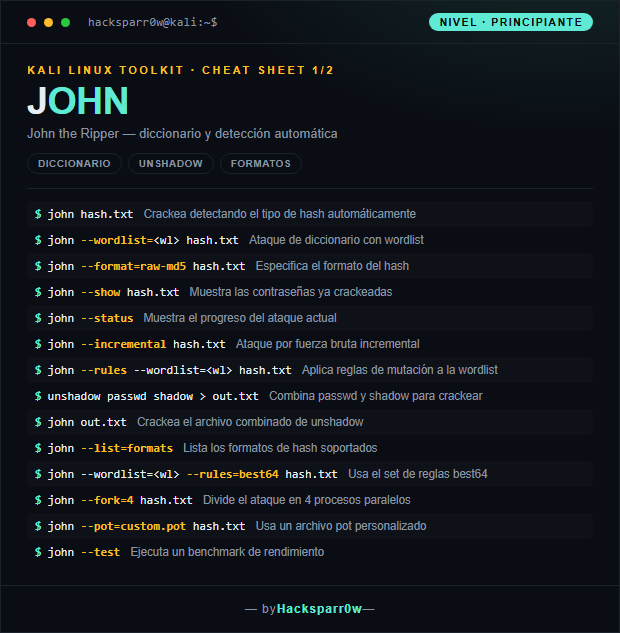Image resolution: width=620 pixels, height=633 pixels.
Task: Click 'Muestra las contraseñas ya crackeadas' text
Action: coord(291,292)
